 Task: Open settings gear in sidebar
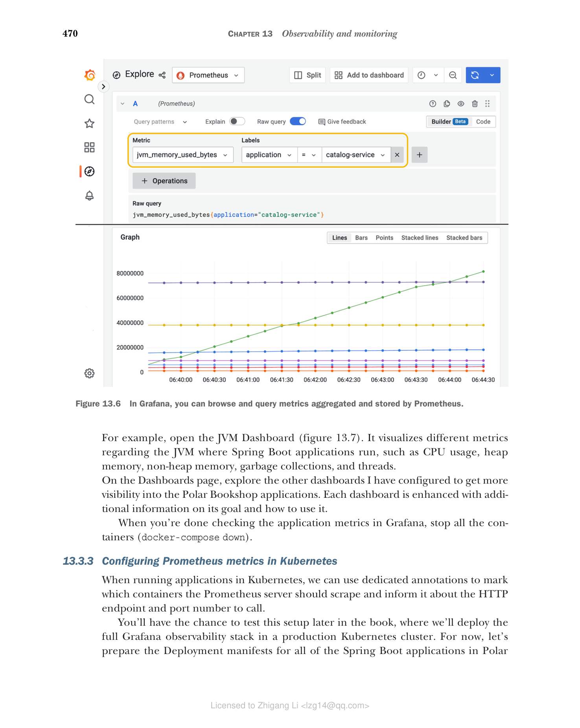[90, 373]
